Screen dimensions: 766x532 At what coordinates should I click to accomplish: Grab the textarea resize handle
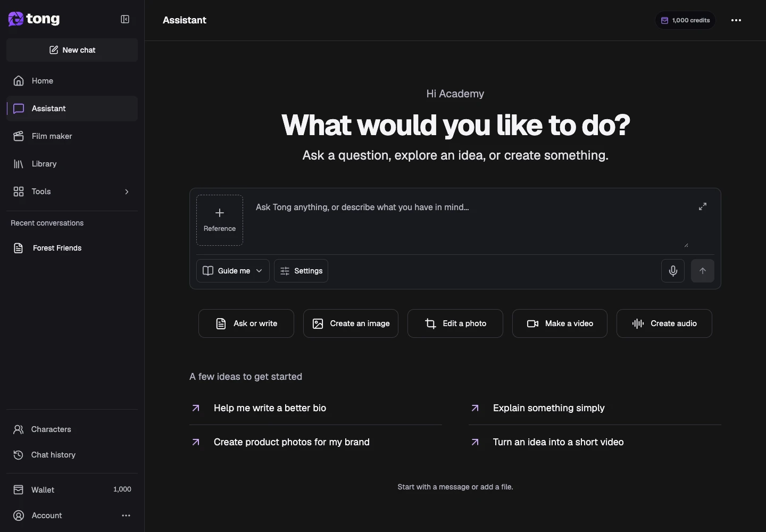(686, 245)
